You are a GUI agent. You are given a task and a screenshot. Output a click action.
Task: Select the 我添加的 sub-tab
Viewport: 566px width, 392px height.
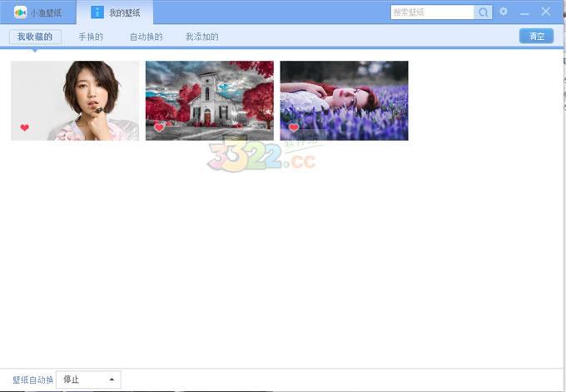click(x=201, y=37)
